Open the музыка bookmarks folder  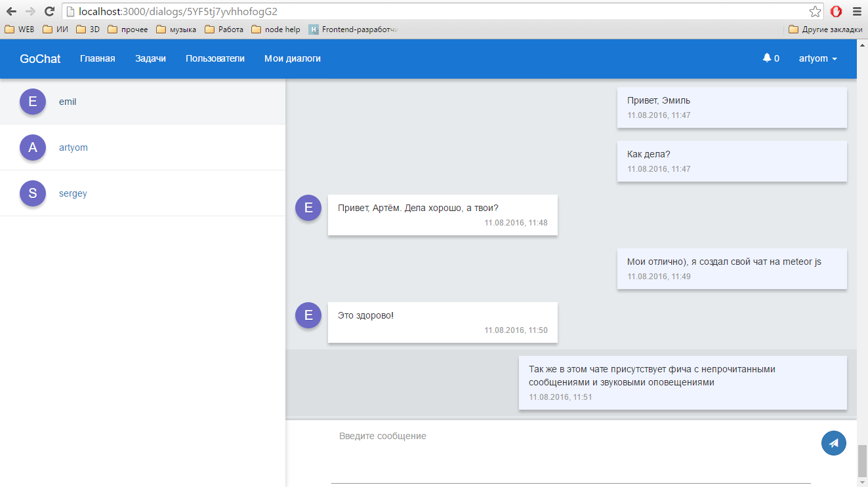176,29
